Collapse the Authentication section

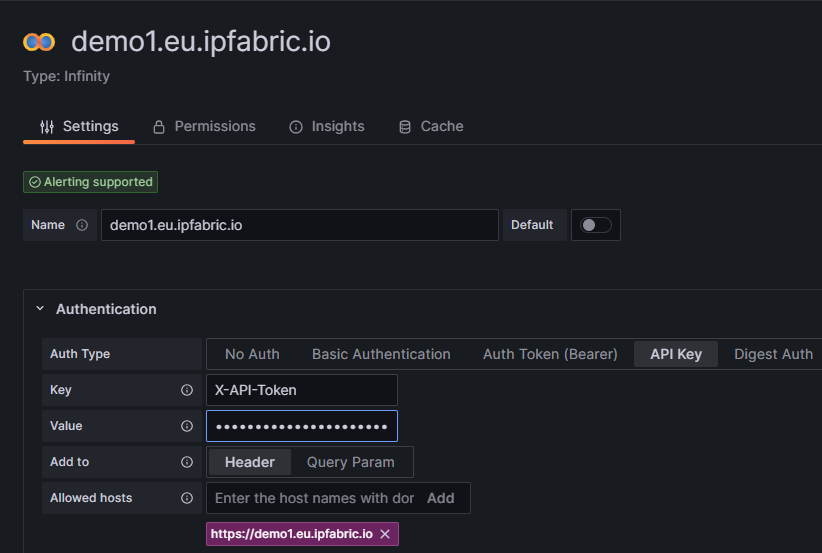pyautogui.click(x=40, y=309)
